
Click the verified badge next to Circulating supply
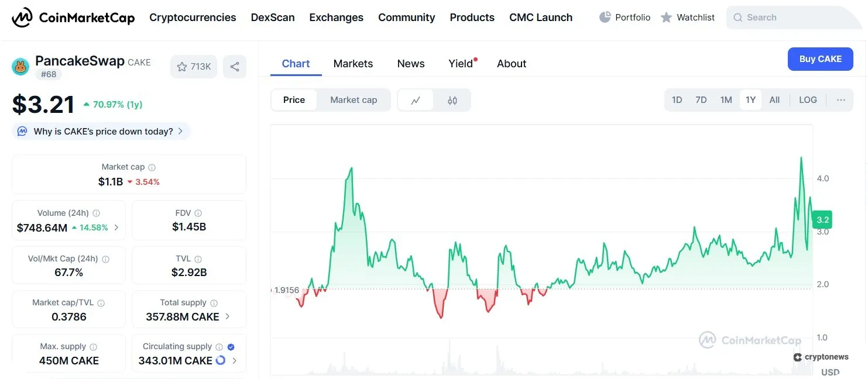[x=231, y=346]
